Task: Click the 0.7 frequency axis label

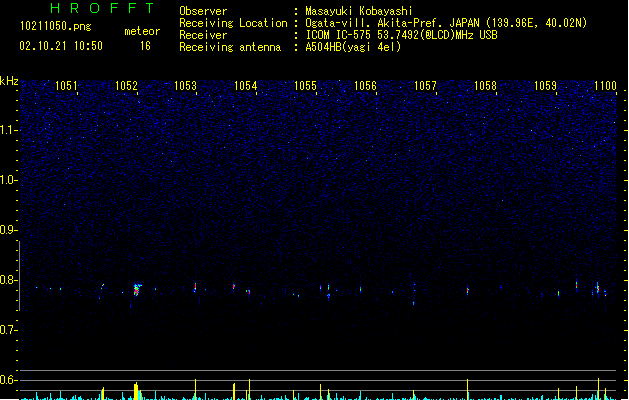Action: coord(8,330)
